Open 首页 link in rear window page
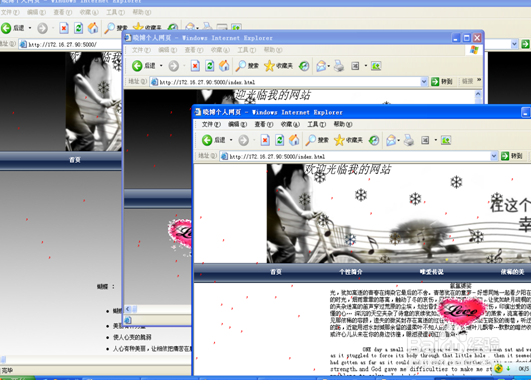This screenshot has width=531, height=380. coord(75,160)
